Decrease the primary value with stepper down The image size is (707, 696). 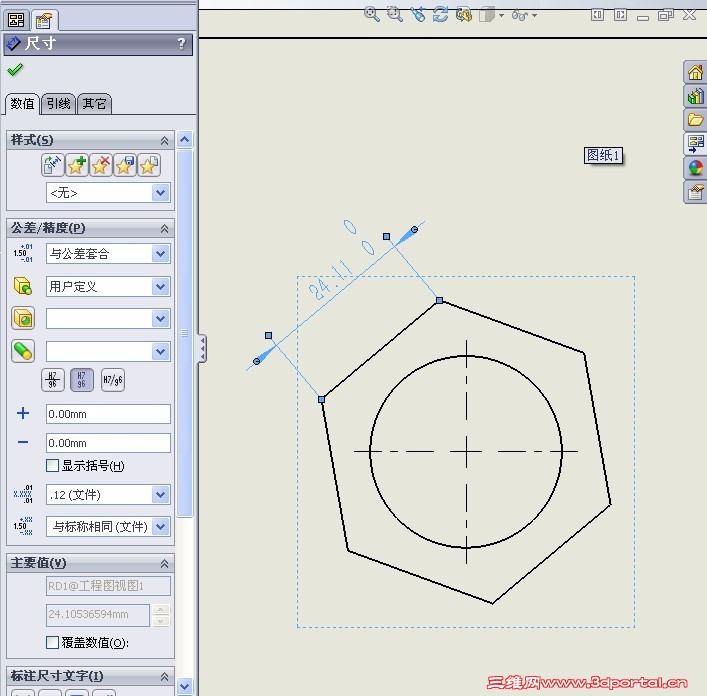click(161, 621)
